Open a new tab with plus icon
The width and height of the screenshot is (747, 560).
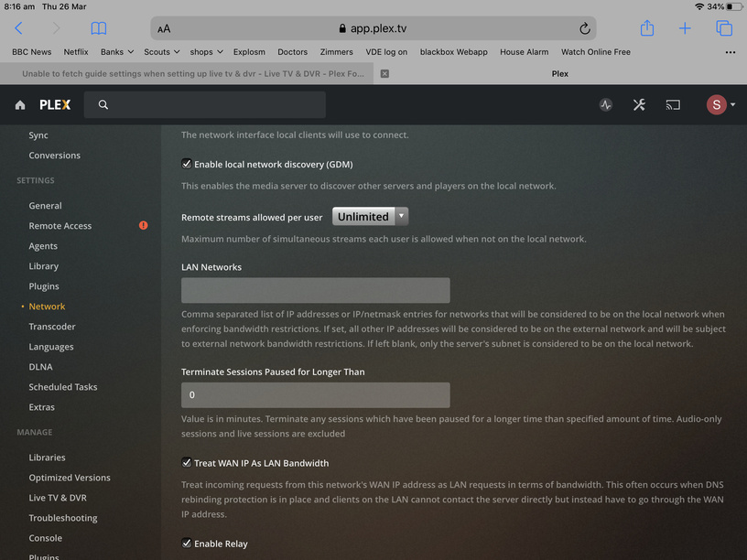685,28
